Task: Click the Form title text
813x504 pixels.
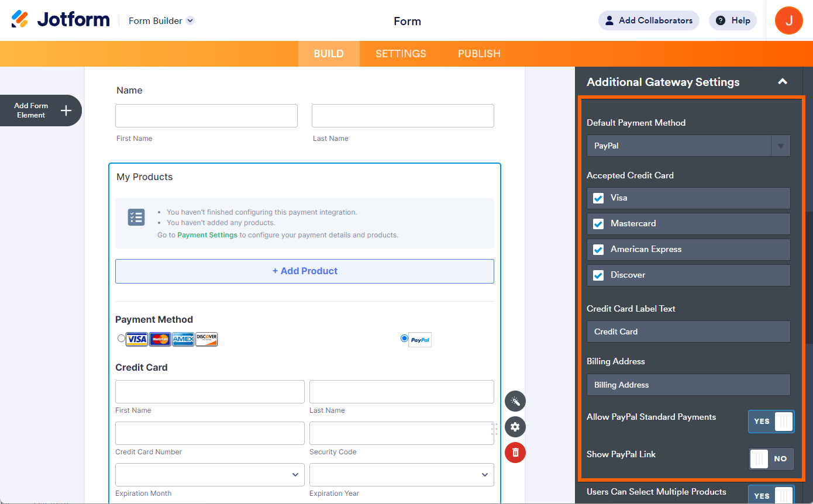Action: click(x=408, y=21)
